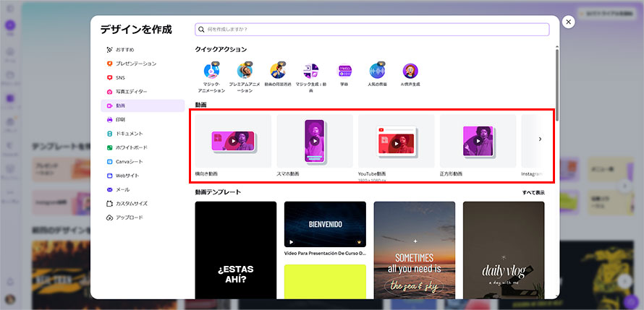Open the Webサイト category

click(143, 176)
